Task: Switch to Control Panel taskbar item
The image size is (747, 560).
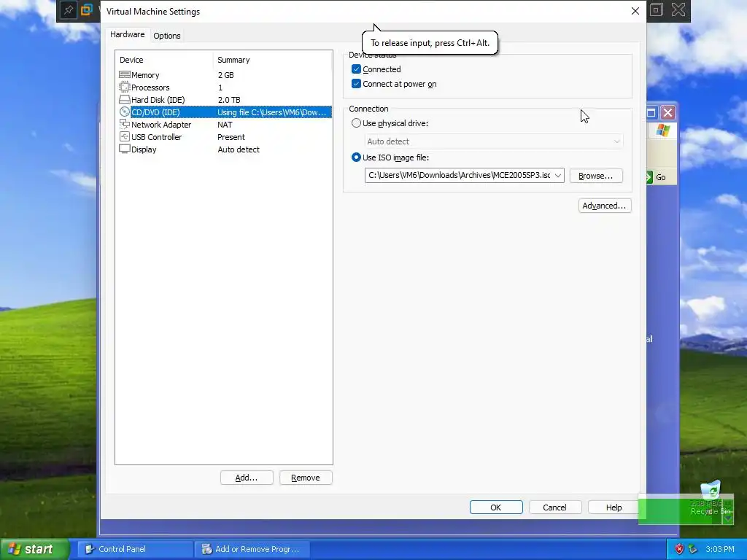Action: pyautogui.click(x=135, y=549)
